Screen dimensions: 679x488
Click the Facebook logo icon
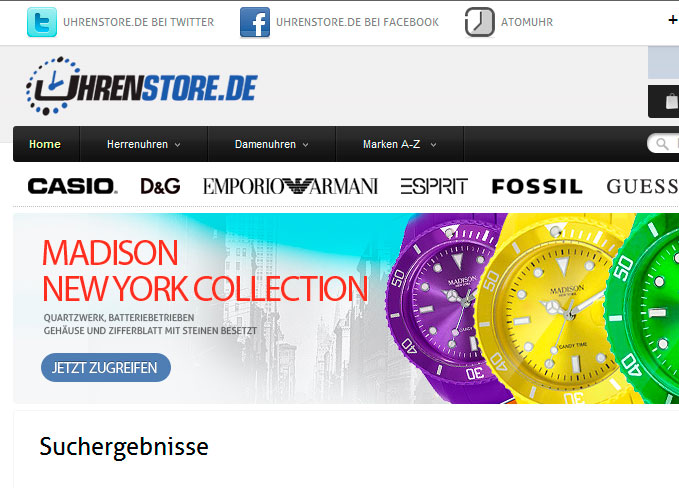click(x=255, y=22)
